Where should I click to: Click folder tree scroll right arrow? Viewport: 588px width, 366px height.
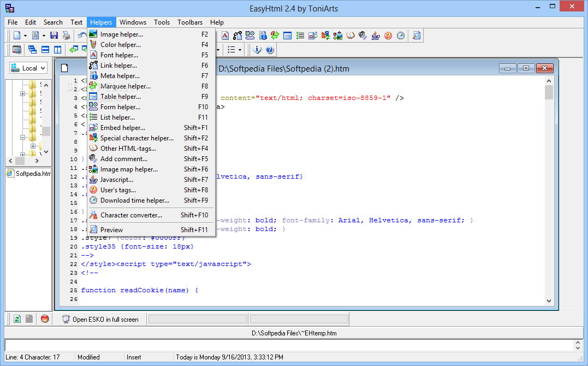pyautogui.click(x=37, y=161)
